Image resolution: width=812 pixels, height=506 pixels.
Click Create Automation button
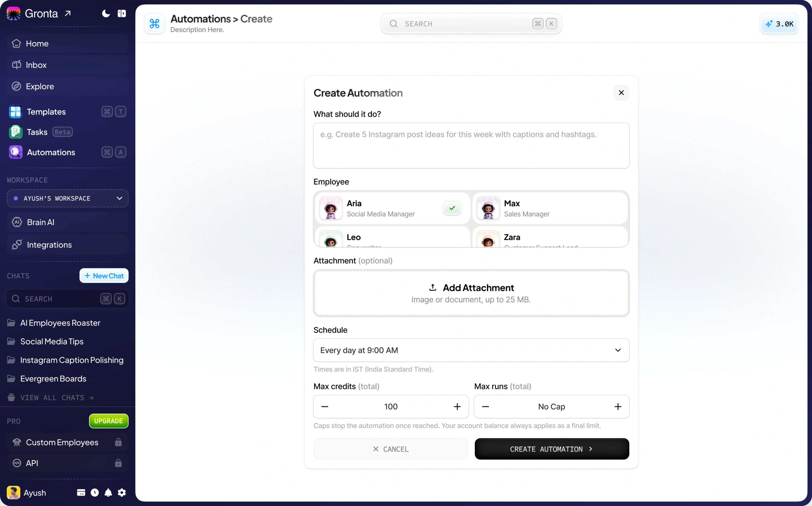pyautogui.click(x=552, y=449)
